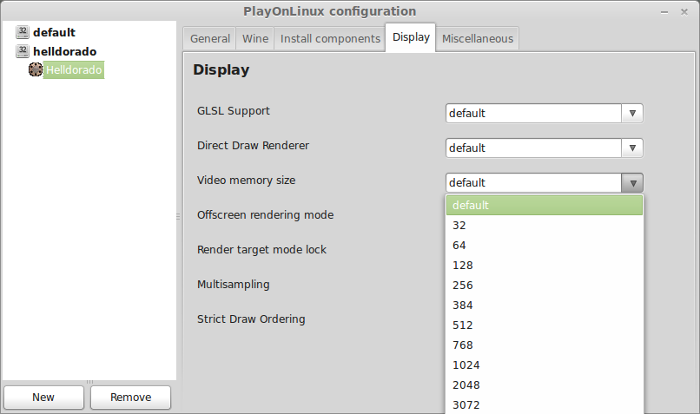This screenshot has height=414, width=700.
Task: Select the helldorado virtual drive
Action: pos(65,51)
